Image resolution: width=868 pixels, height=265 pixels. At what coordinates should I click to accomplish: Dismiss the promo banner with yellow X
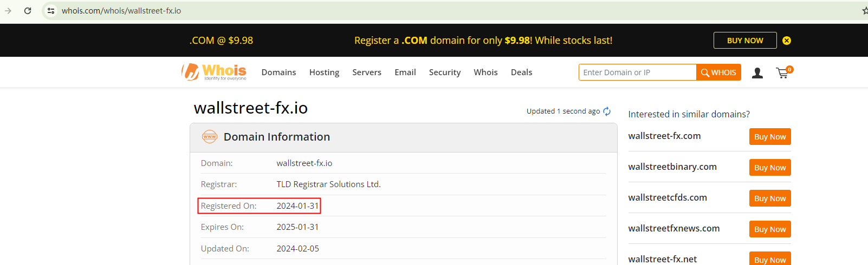[x=787, y=41]
